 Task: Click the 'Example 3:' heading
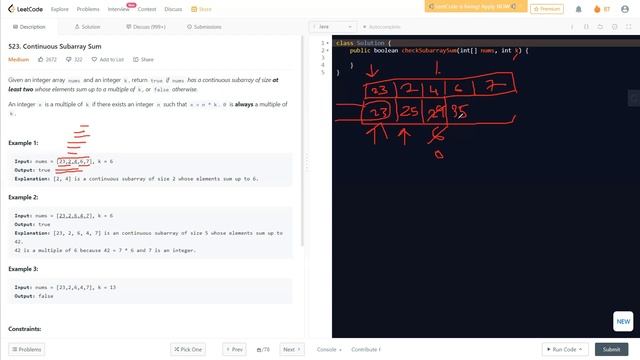click(x=23, y=269)
